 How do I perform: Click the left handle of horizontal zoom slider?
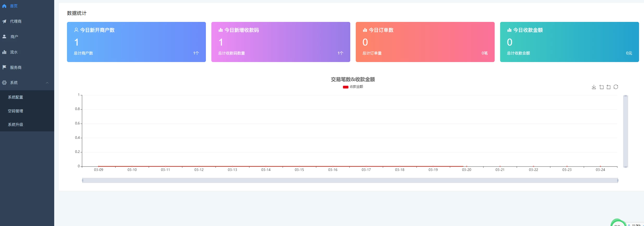point(83,180)
